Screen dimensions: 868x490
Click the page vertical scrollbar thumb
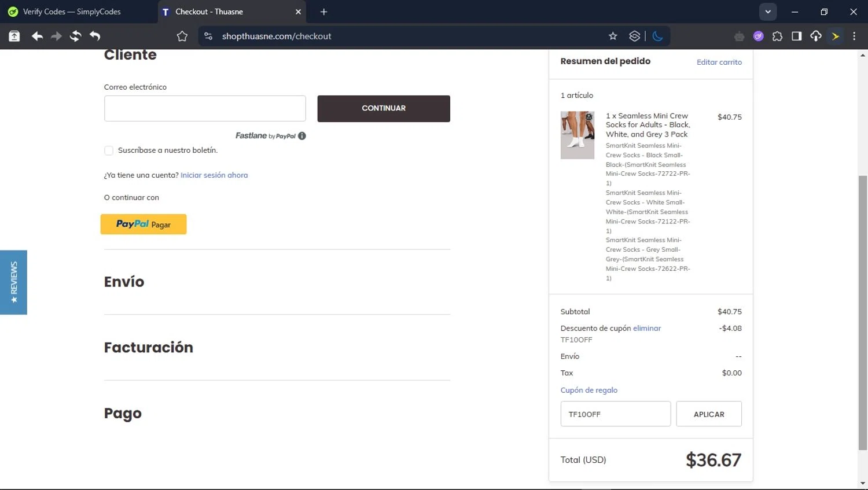tap(863, 312)
